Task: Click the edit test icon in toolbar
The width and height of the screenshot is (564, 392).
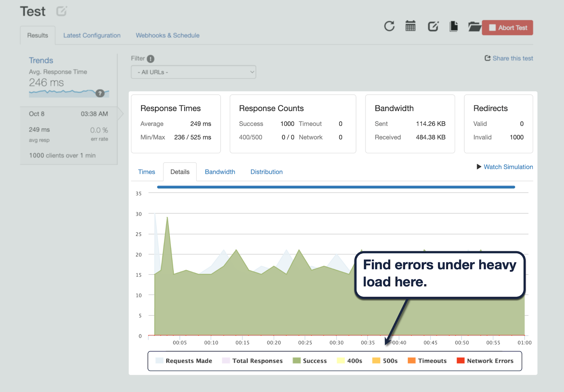Action: [x=433, y=26]
